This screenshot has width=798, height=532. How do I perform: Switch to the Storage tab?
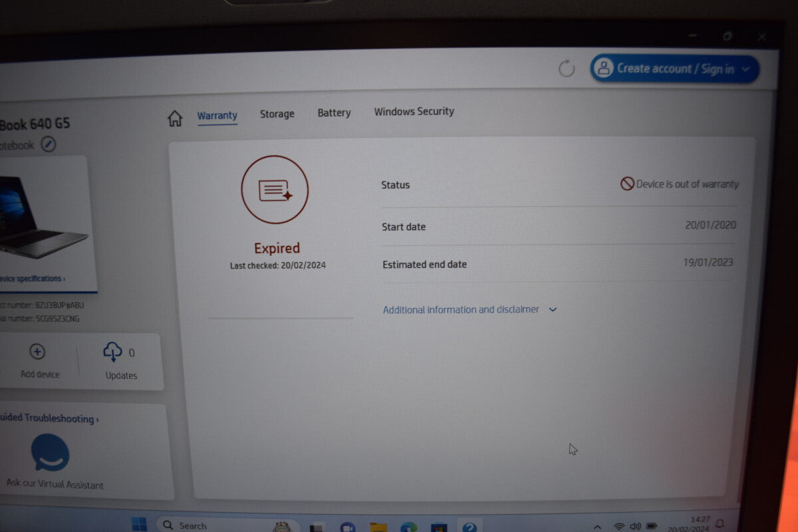(x=277, y=114)
